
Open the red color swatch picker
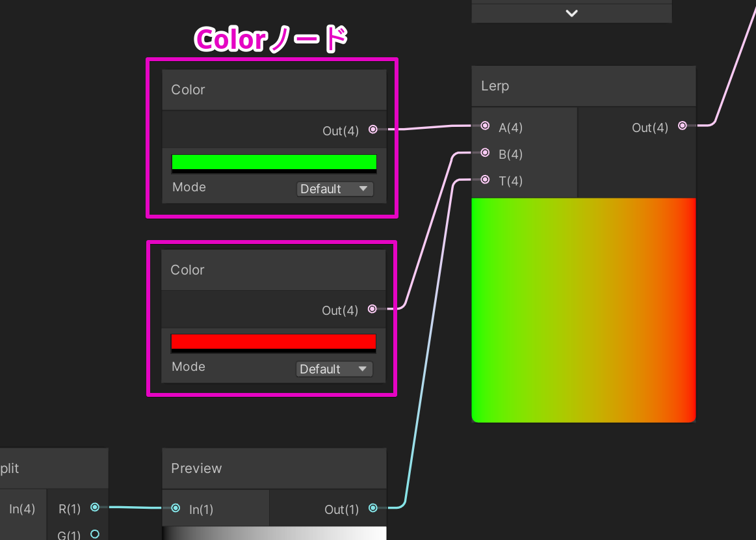pyautogui.click(x=273, y=342)
